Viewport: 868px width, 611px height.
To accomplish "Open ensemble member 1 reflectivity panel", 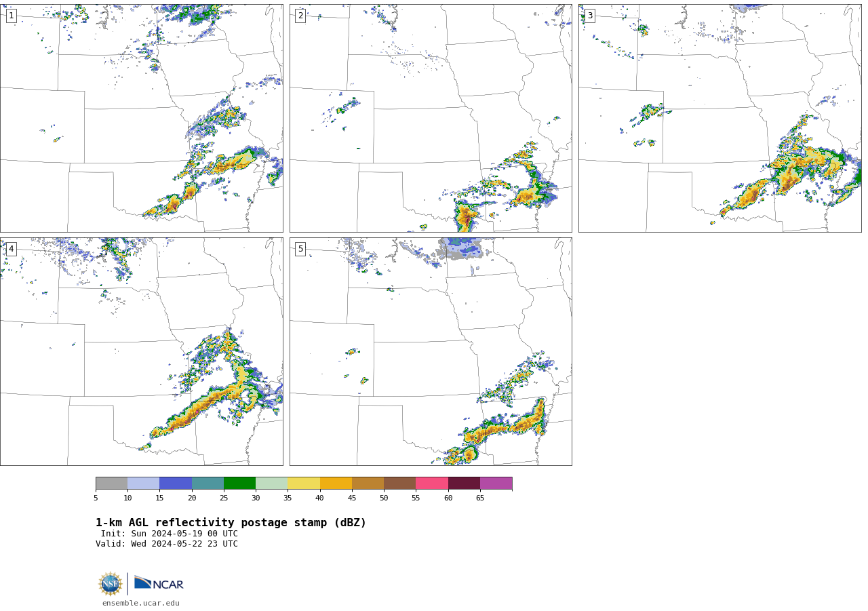I will [x=141, y=118].
